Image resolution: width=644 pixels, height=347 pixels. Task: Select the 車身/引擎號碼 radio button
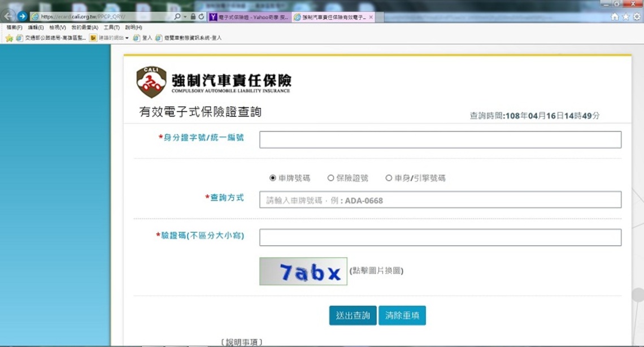point(389,178)
